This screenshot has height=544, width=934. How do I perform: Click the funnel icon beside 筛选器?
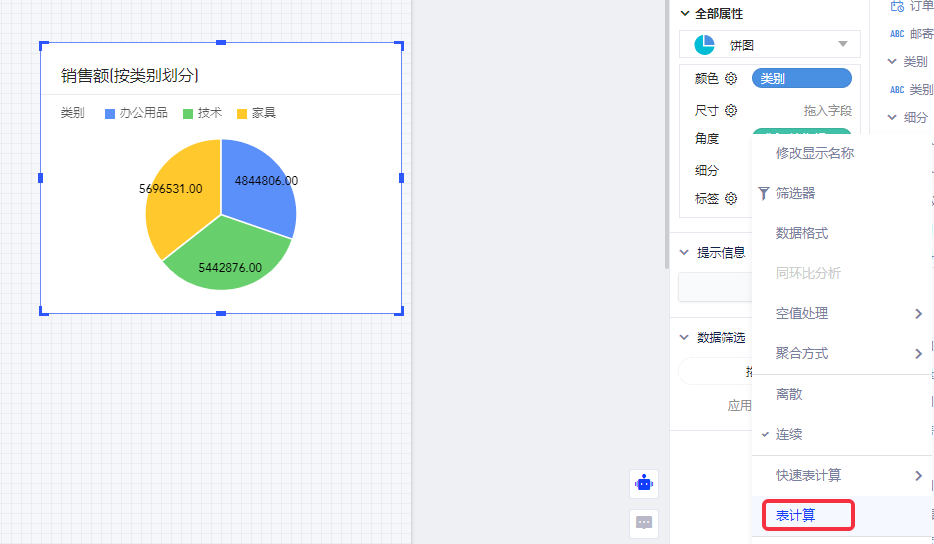pyautogui.click(x=764, y=193)
